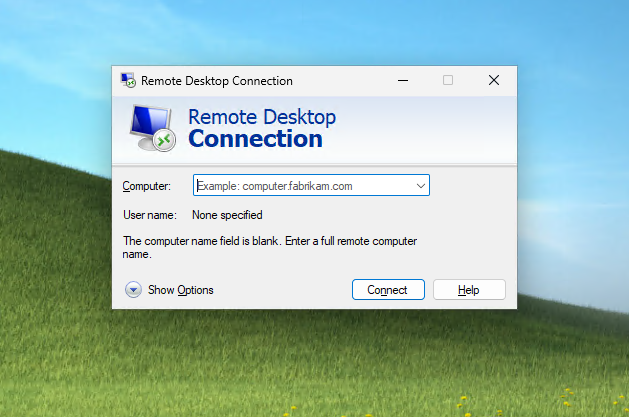
Task: Focus the Computer name text field
Action: (300, 185)
